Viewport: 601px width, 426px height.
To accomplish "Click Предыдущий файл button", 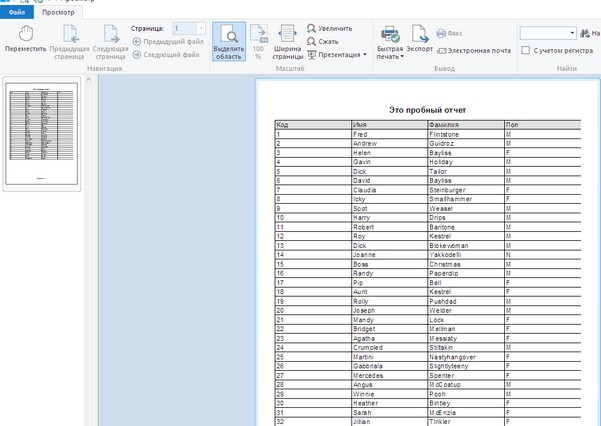I will (169, 42).
